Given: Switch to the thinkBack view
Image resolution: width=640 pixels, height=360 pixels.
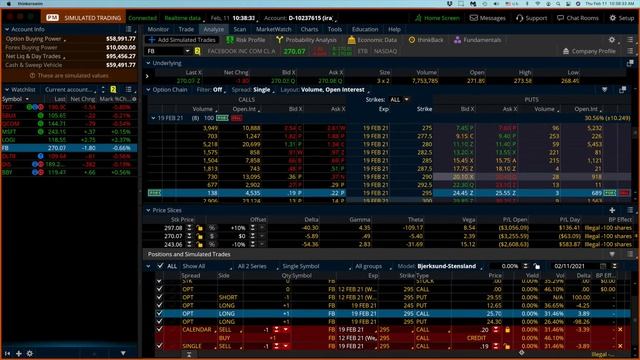Looking at the screenshot, I should 426,40.
